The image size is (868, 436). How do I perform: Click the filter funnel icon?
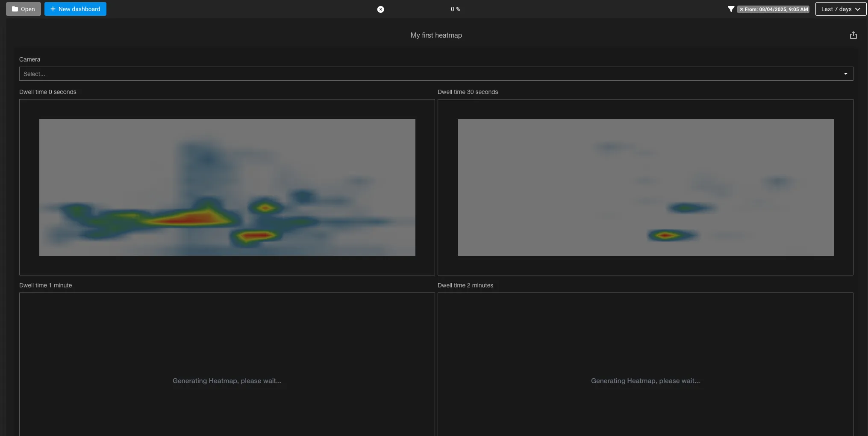click(x=731, y=9)
